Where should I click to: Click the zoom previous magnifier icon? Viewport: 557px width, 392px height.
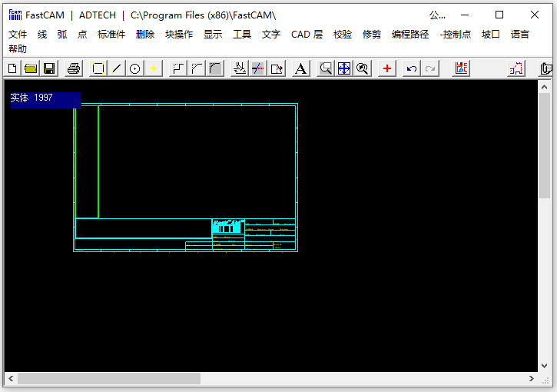click(x=363, y=68)
